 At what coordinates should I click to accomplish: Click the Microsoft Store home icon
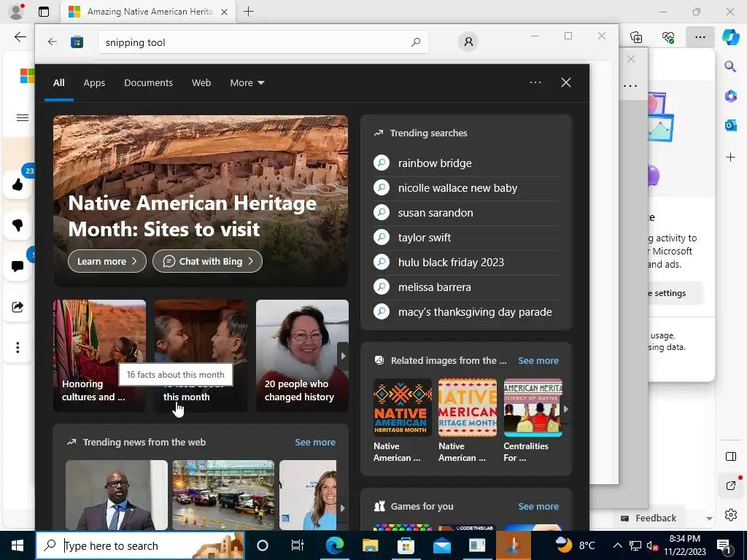tap(77, 42)
